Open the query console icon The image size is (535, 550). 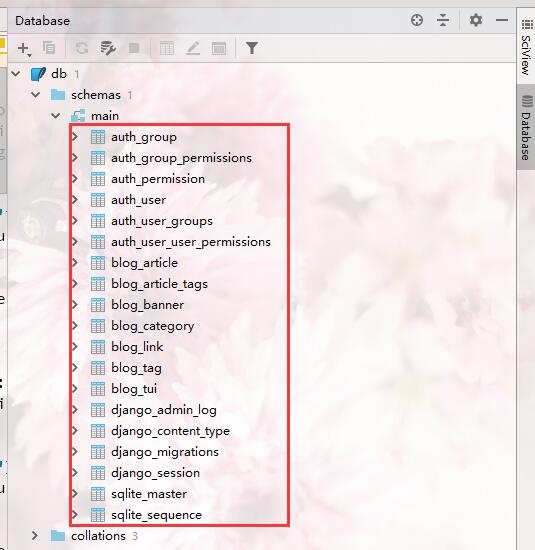pyautogui.click(x=219, y=48)
